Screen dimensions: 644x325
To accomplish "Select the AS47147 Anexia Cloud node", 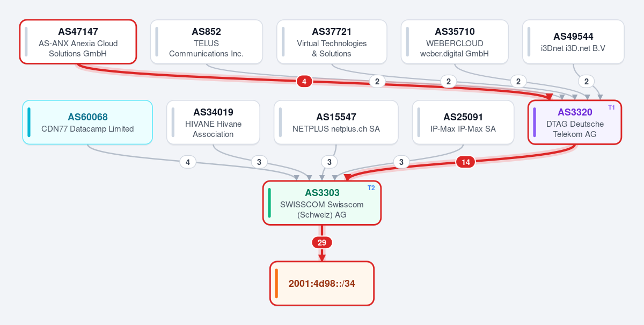I will [78, 42].
